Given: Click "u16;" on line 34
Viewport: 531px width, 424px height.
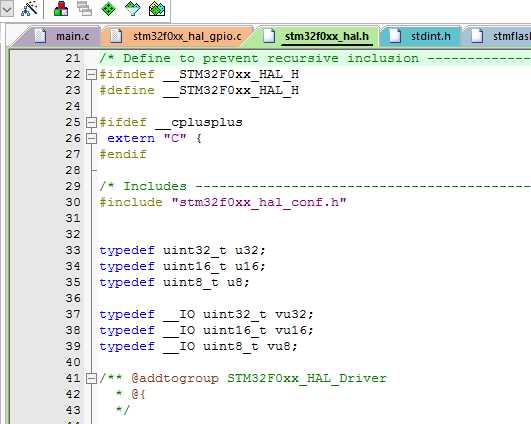Looking at the screenshot, I should tap(251, 266).
